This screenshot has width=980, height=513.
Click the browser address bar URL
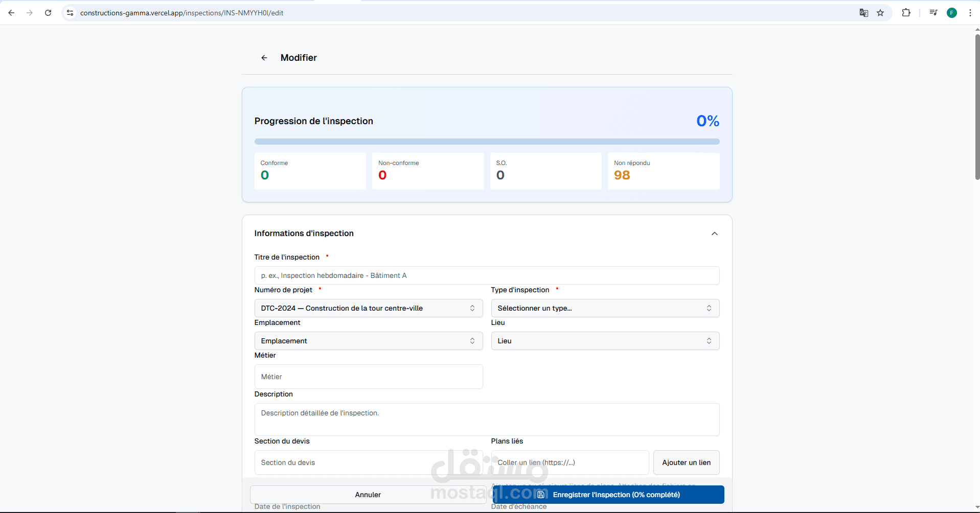181,13
